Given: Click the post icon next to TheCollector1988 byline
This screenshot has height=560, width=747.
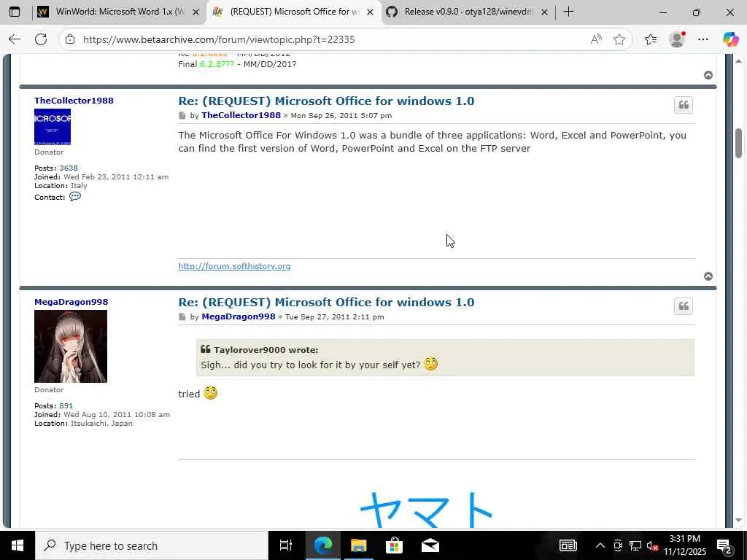Looking at the screenshot, I should click(182, 116).
